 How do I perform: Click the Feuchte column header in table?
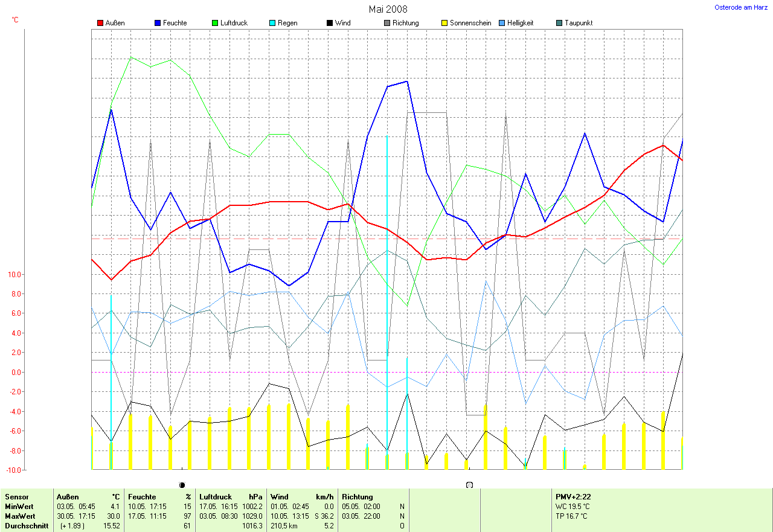point(142,497)
